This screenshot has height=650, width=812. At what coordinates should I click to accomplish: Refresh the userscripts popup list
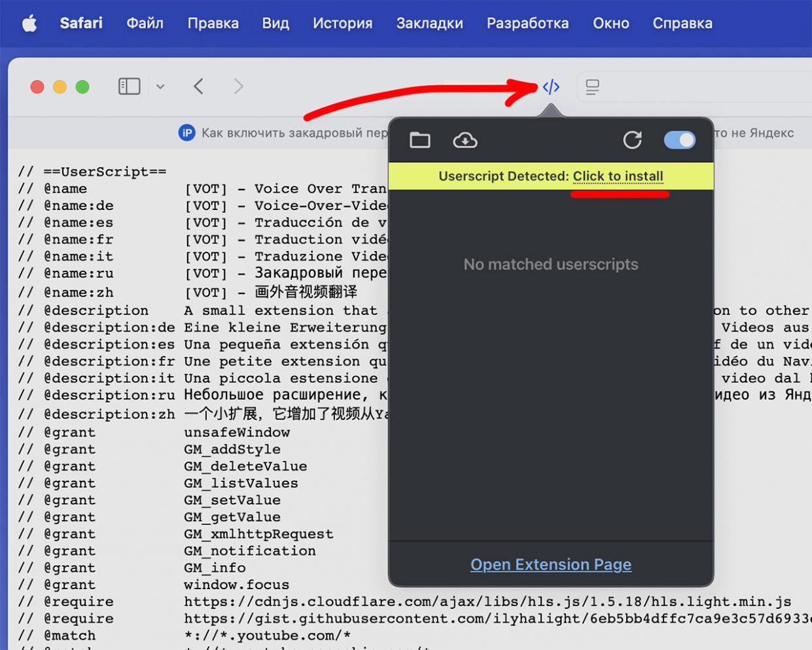pos(632,140)
